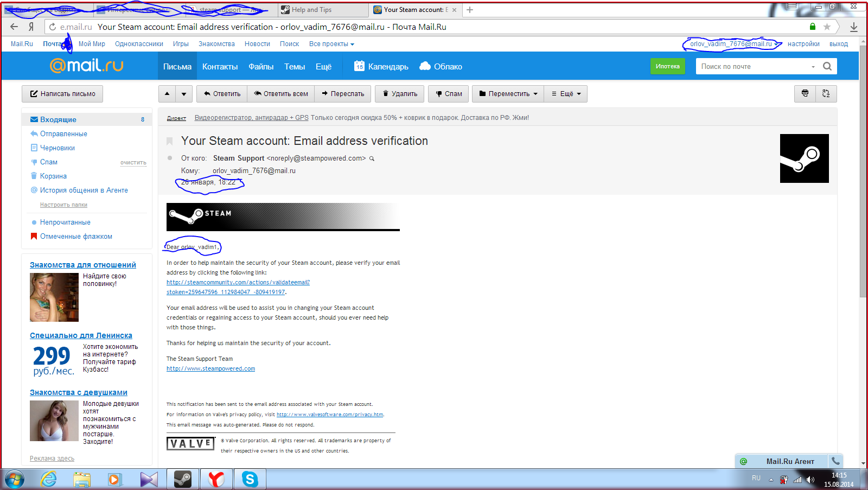Forward the email with 'Переслать'
The width and height of the screenshot is (868, 490).
(343, 94)
